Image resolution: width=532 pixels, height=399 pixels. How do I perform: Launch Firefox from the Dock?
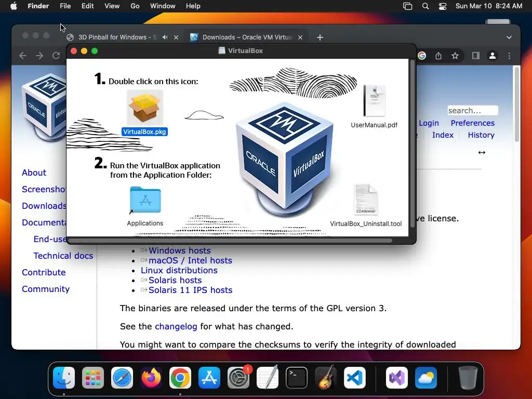[x=151, y=378]
